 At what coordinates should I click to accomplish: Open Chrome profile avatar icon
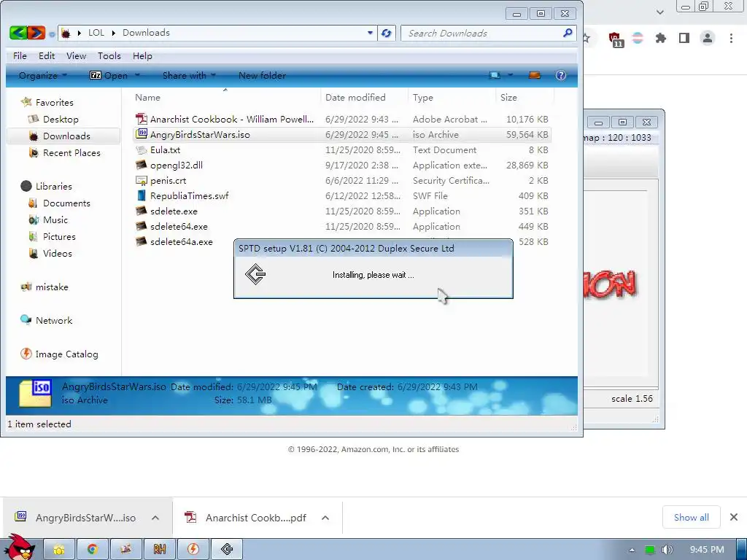click(x=708, y=38)
